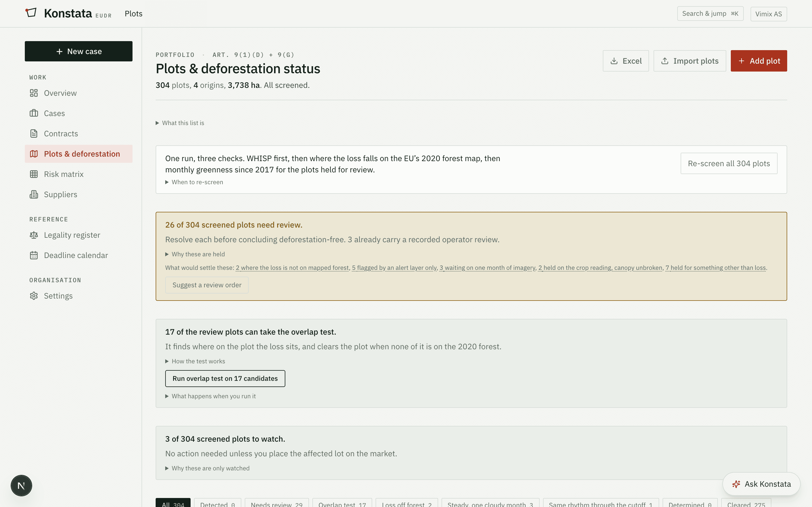Expand 'What this list is' disclosure
Image resolution: width=812 pixels, height=507 pixels.
(x=180, y=123)
